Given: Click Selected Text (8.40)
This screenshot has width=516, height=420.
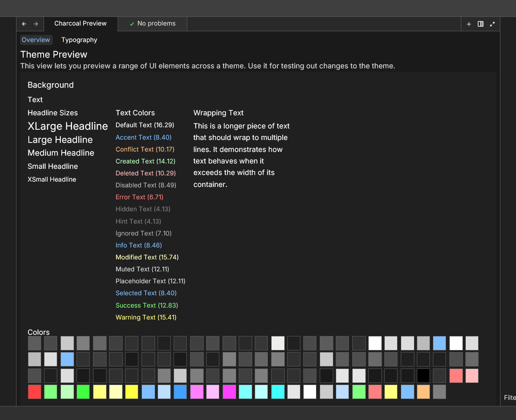Looking at the screenshot, I should 146,293.
